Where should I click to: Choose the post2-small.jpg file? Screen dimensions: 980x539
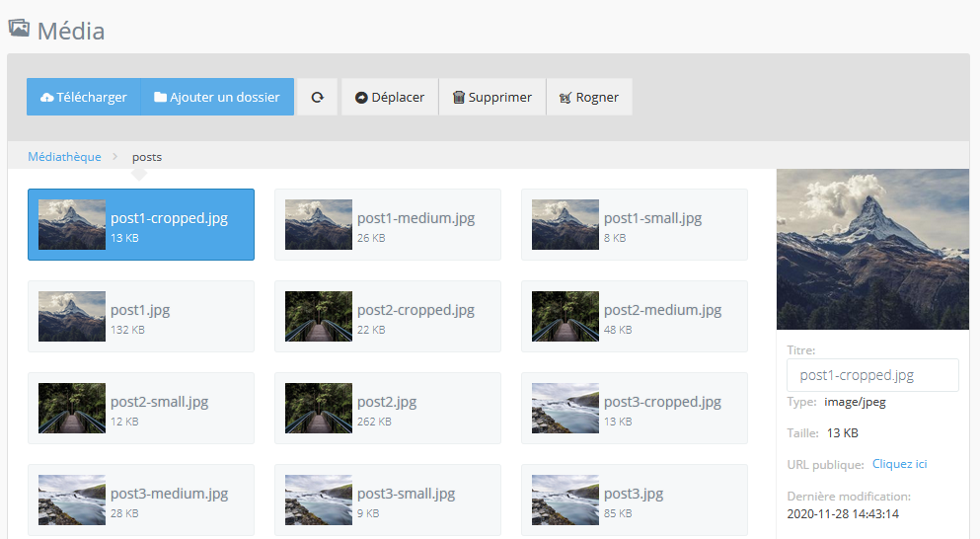(140, 409)
